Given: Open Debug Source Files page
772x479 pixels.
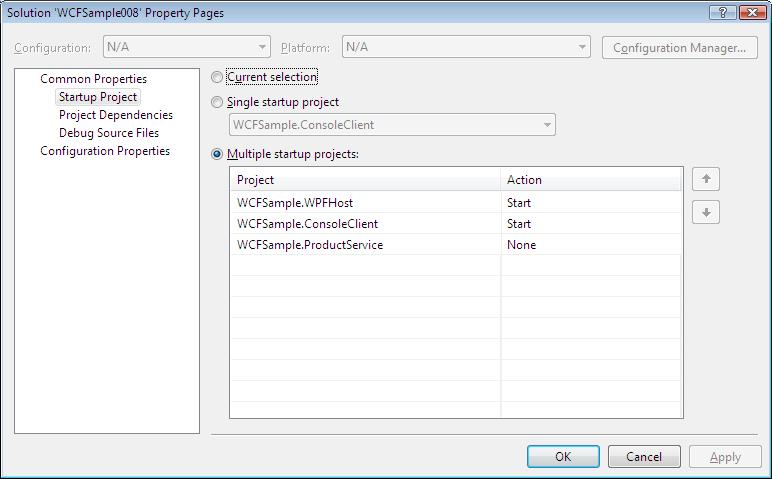Looking at the screenshot, I should click(x=109, y=133).
